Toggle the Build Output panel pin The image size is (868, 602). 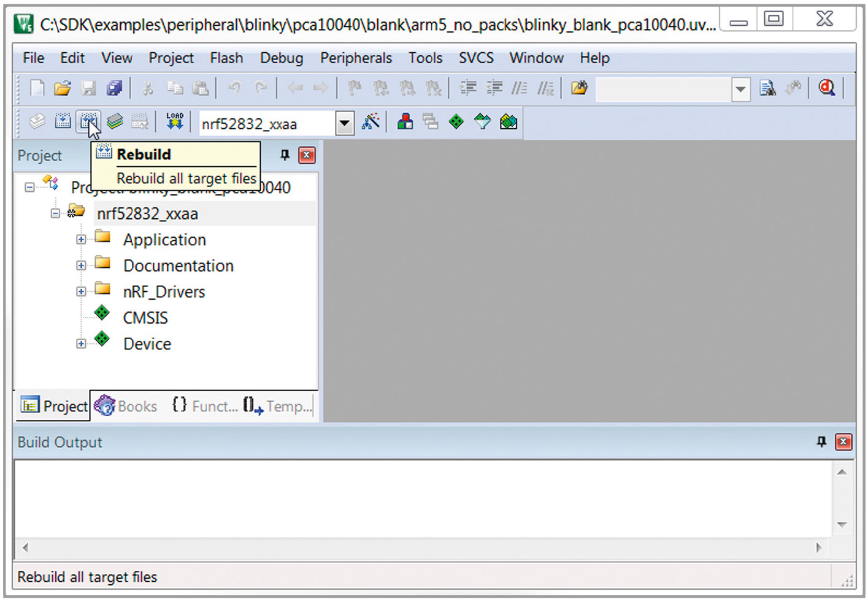(x=821, y=441)
